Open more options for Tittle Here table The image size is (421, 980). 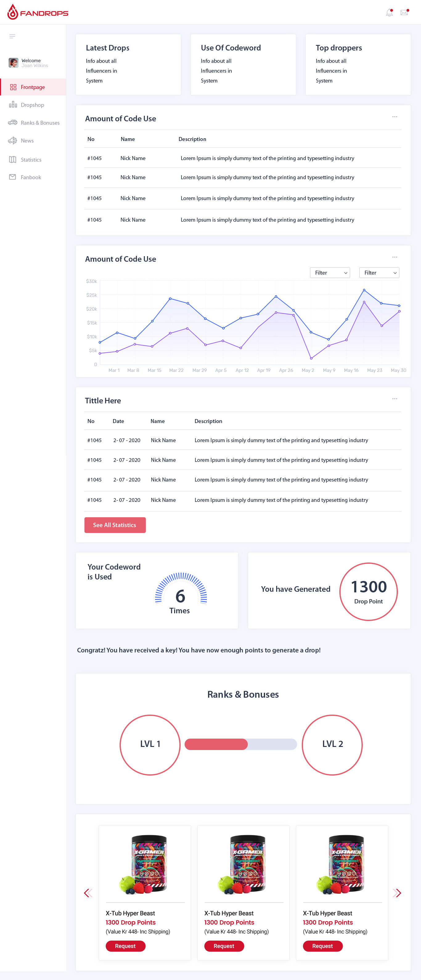(395, 399)
